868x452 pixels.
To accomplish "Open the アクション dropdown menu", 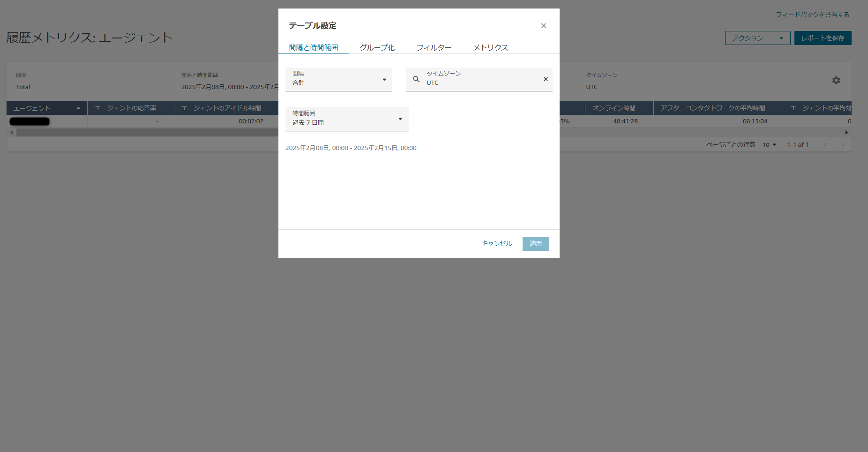I will (x=757, y=38).
